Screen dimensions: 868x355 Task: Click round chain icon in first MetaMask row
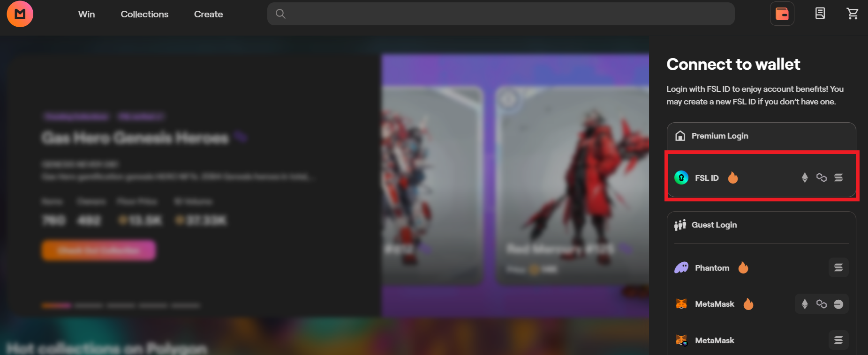point(838,304)
